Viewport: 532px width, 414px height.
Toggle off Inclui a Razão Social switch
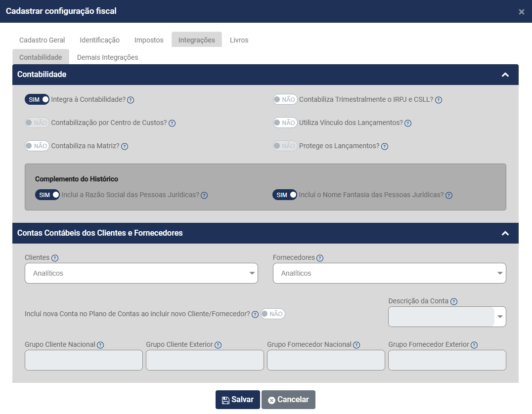47,195
